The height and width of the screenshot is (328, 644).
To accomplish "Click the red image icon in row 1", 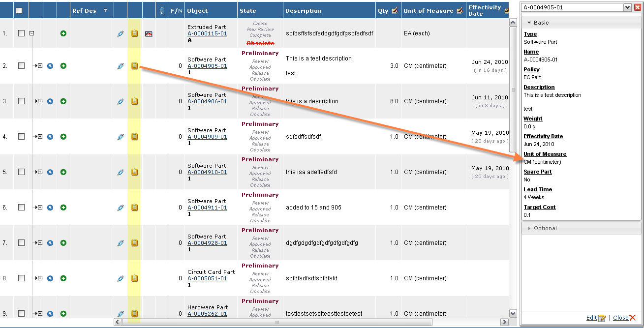I will tap(149, 34).
